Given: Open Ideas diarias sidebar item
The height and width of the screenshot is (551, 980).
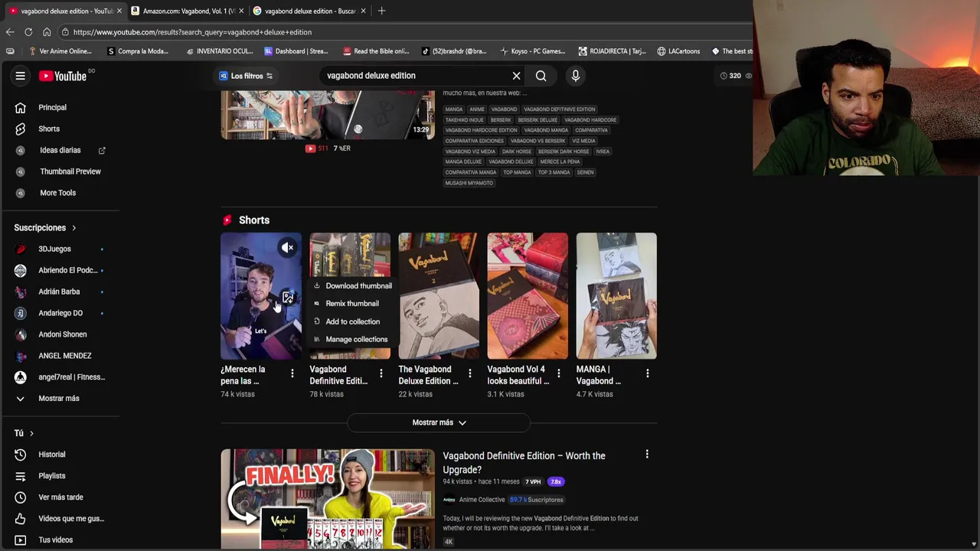Looking at the screenshot, I should pos(60,150).
